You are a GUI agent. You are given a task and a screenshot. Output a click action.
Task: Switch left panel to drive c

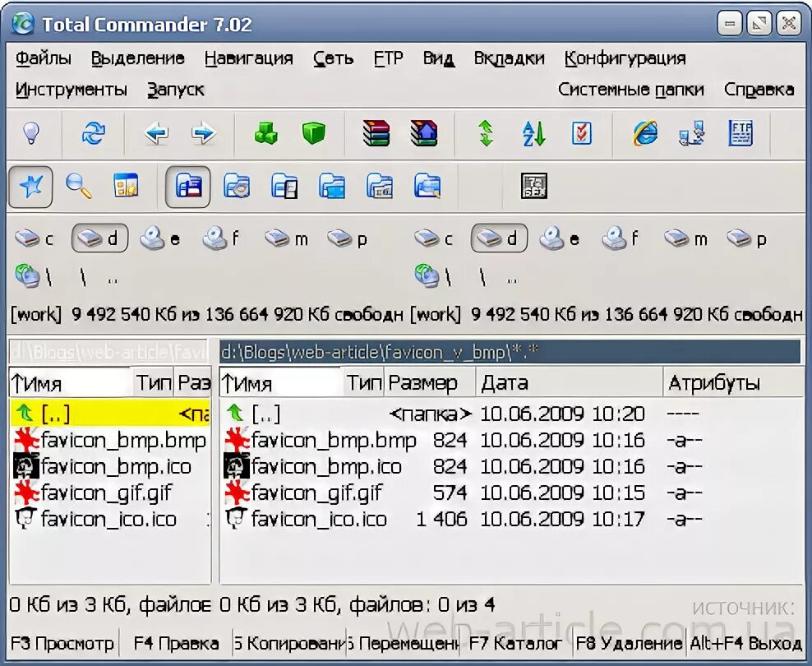(x=34, y=238)
